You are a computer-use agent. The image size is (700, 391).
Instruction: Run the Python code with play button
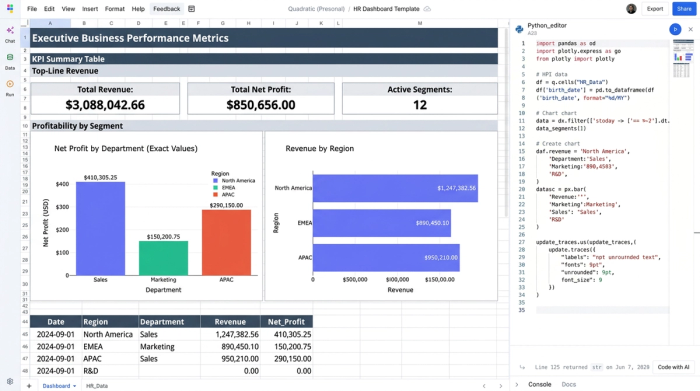click(x=675, y=29)
